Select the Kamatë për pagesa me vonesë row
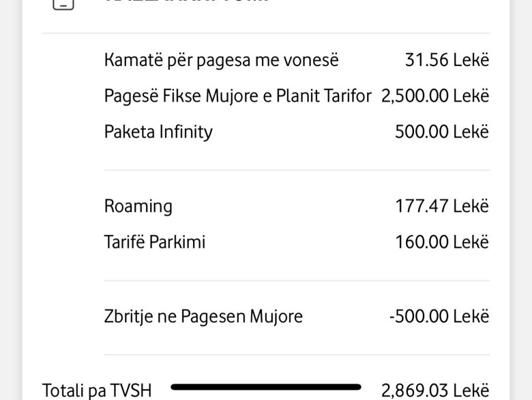Screen dimensions: 532x400 pyautogui.click(x=297, y=60)
